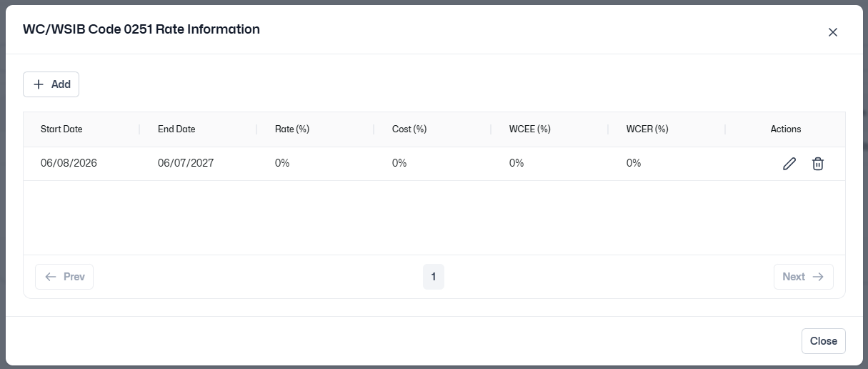Viewport: 868px width, 369px height.
Task: Edit the 06/08/2026 rate row via pencil icon
Action: click(x=789, y=164)
